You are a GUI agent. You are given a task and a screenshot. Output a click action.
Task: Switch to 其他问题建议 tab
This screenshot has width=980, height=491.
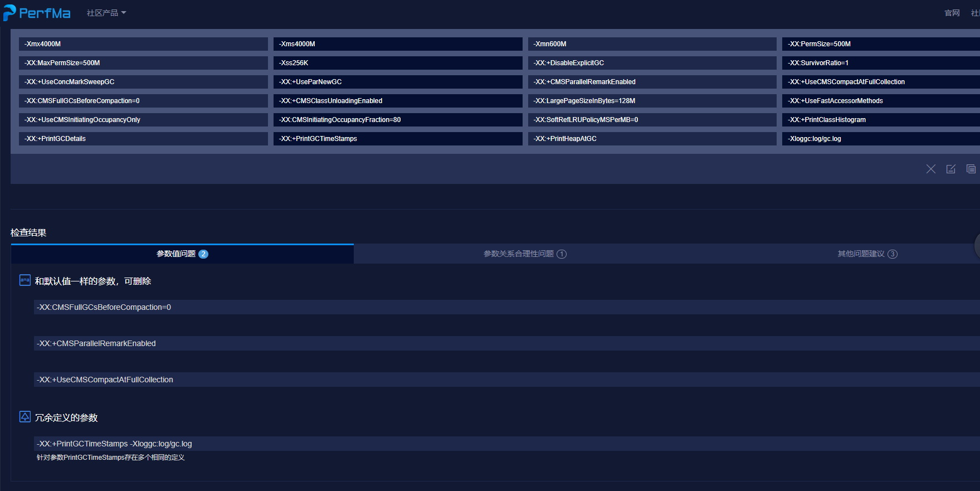[x=867, y=254]
